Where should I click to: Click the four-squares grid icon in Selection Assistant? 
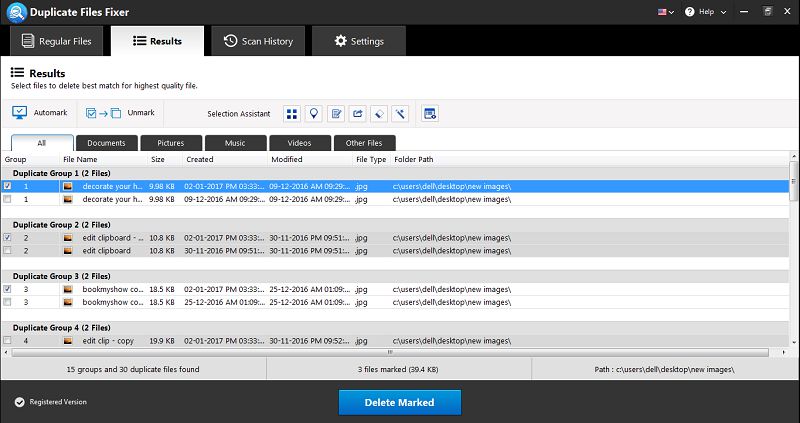click(x=290, y=113)
